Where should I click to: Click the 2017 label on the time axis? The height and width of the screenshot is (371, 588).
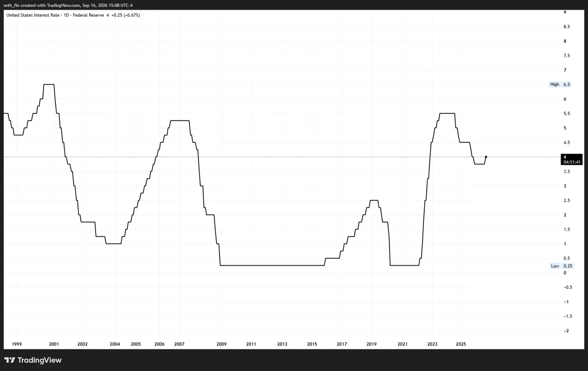click(x=342, y=345)
